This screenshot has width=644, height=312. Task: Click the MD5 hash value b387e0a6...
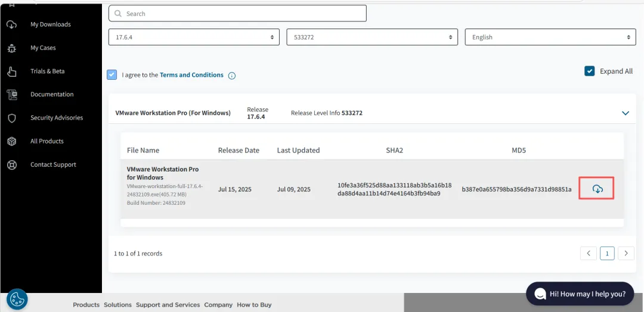pos(516,189)
